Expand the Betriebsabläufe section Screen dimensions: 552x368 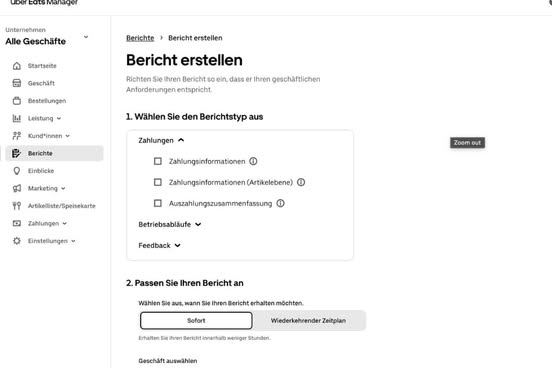(x=170, y=224)
